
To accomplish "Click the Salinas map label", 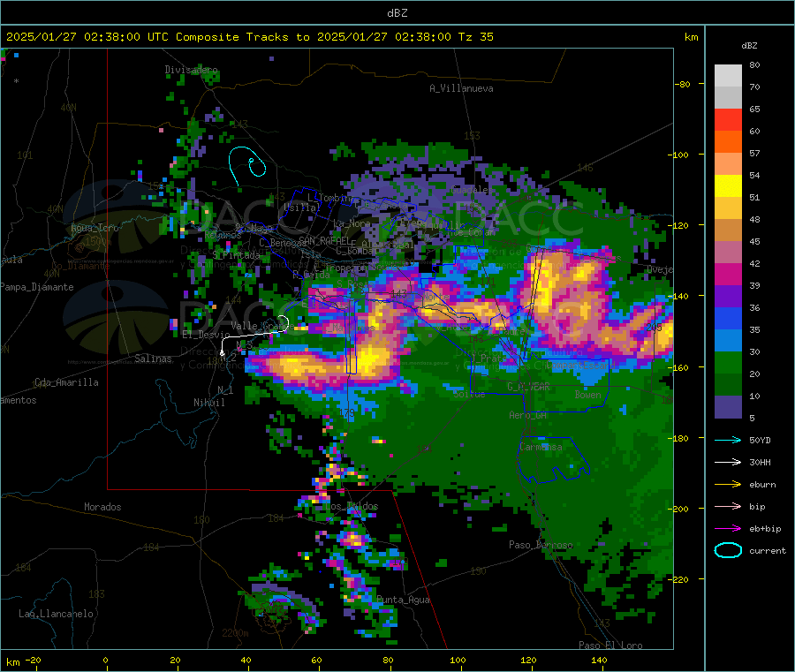I will pos(153,359).
